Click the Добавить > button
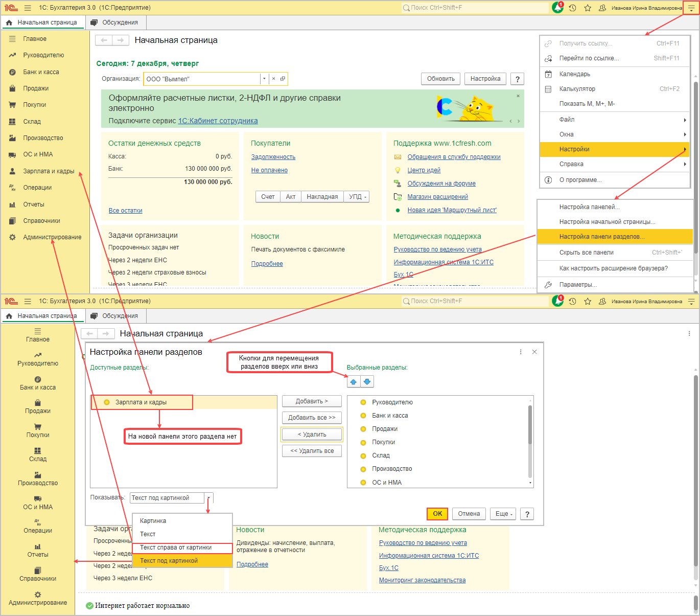Viewport: 700px width, 616px height. 312,401
